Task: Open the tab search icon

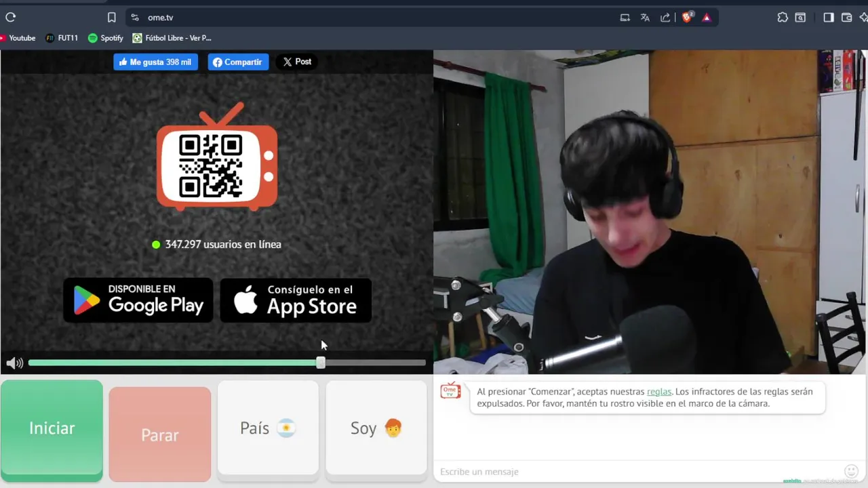Action: click(801, 18)
